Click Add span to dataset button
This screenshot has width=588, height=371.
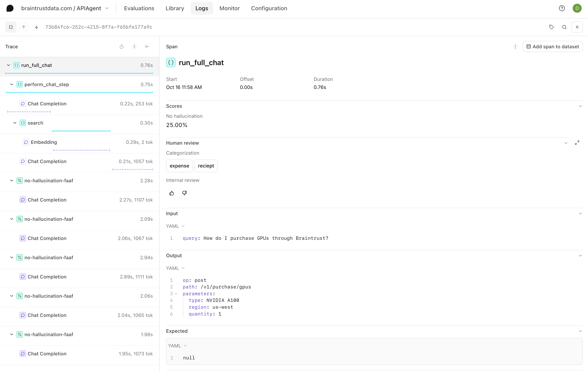553,47
